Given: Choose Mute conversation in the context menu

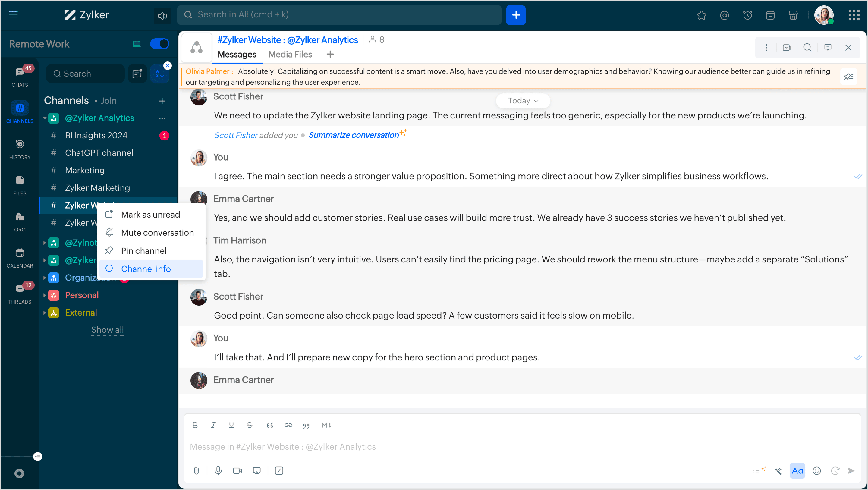Looking at the screenshot, I should coord(157,233).
